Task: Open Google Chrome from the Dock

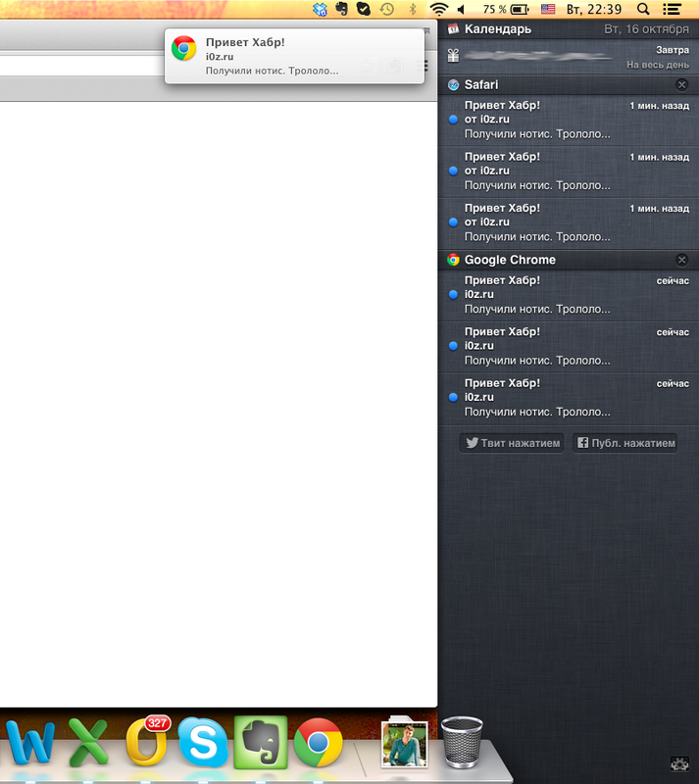Action: click(x=319, y=743)
